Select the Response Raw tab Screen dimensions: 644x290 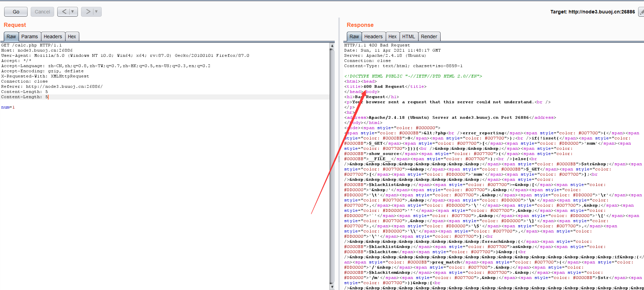354,37
